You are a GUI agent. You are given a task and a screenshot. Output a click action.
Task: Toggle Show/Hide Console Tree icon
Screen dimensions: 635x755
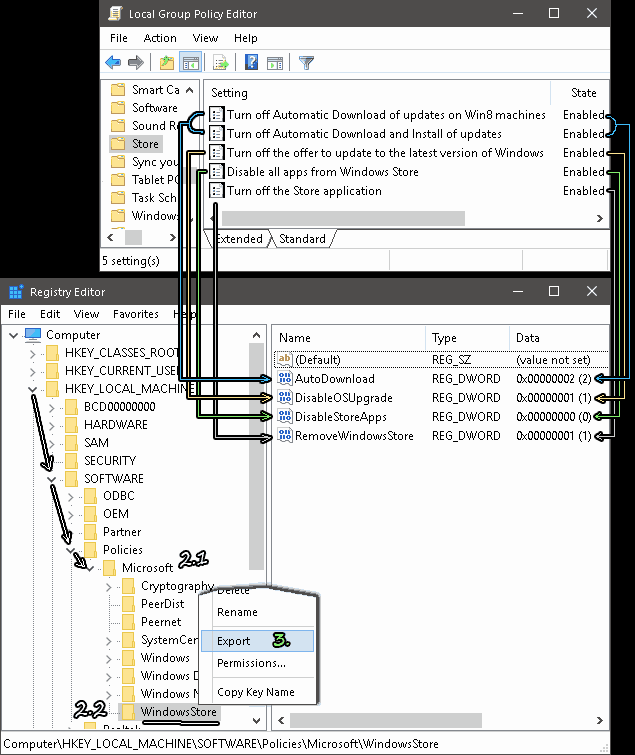190,63
